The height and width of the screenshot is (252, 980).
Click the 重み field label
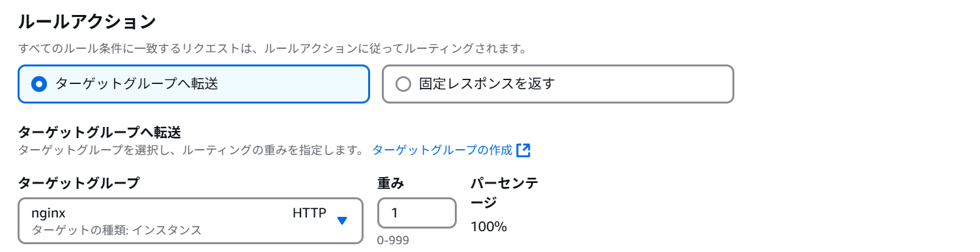tap(391, 184)
